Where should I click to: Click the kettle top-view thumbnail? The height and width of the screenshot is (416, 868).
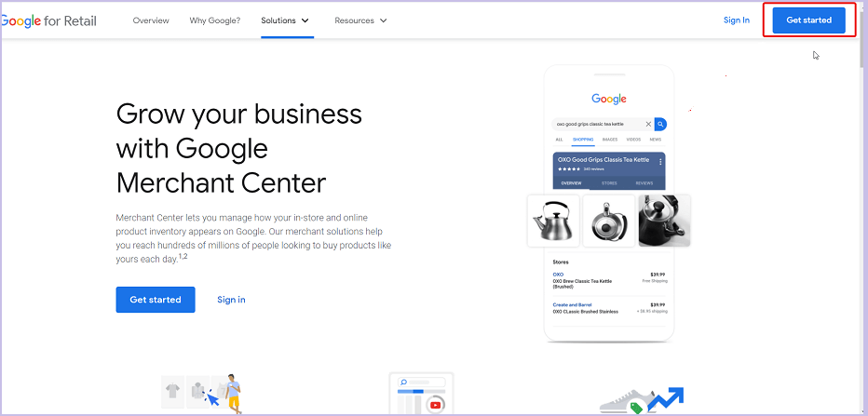pos(609,221)
